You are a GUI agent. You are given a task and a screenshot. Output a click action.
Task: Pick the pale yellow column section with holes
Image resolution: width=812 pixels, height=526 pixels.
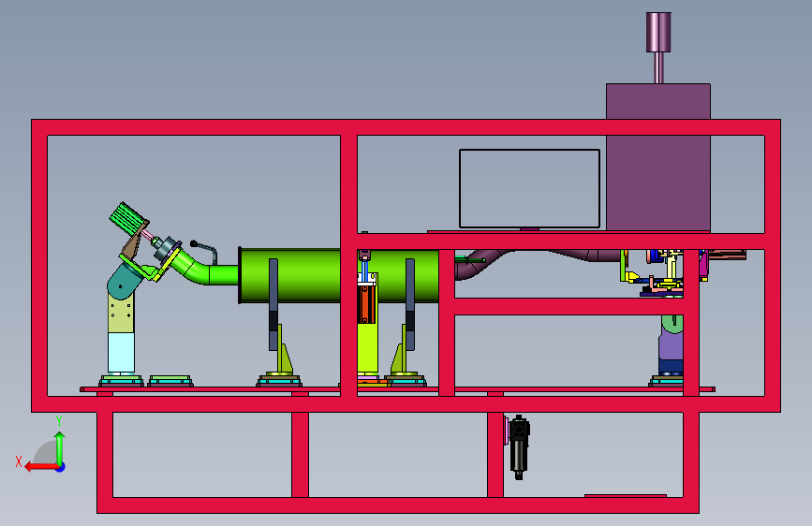coord(121,314)
